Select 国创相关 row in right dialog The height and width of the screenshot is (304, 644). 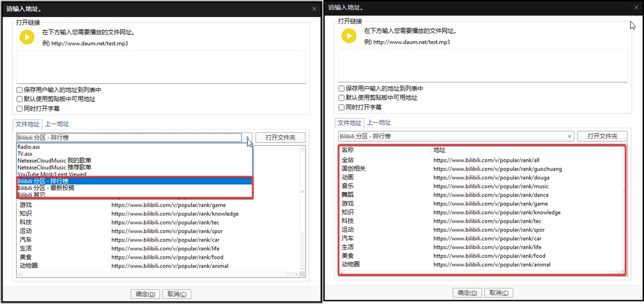tap(481, 169)
